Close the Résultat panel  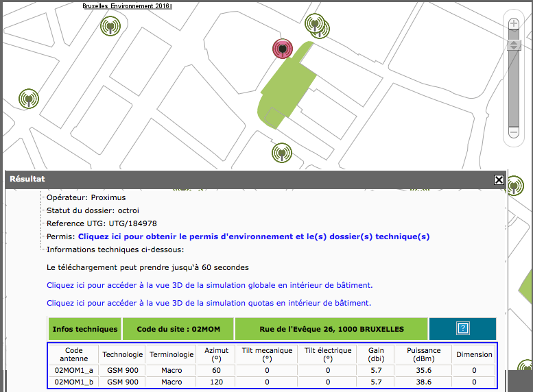pyautogui.click(x=499, y=180)
